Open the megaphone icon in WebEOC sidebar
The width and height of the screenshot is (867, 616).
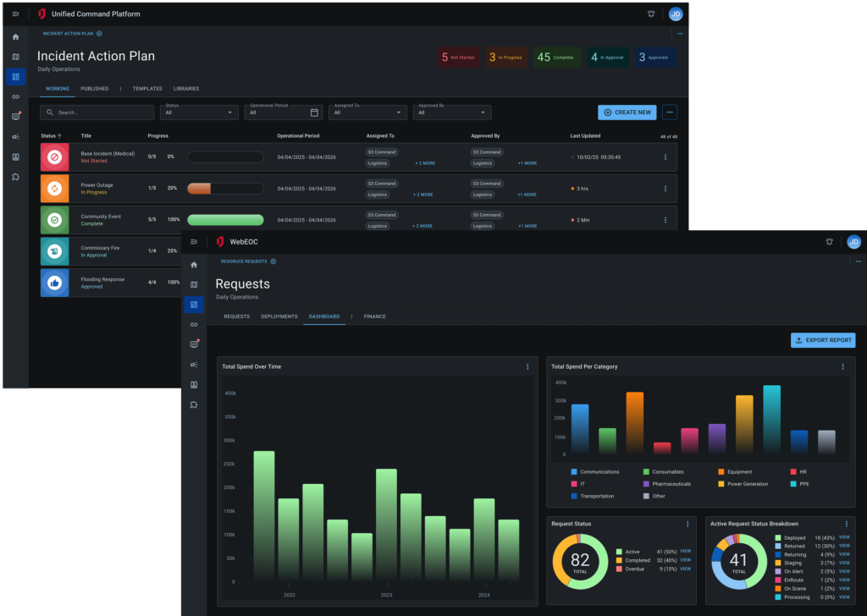pyautogui.click(x=194, y=365)
